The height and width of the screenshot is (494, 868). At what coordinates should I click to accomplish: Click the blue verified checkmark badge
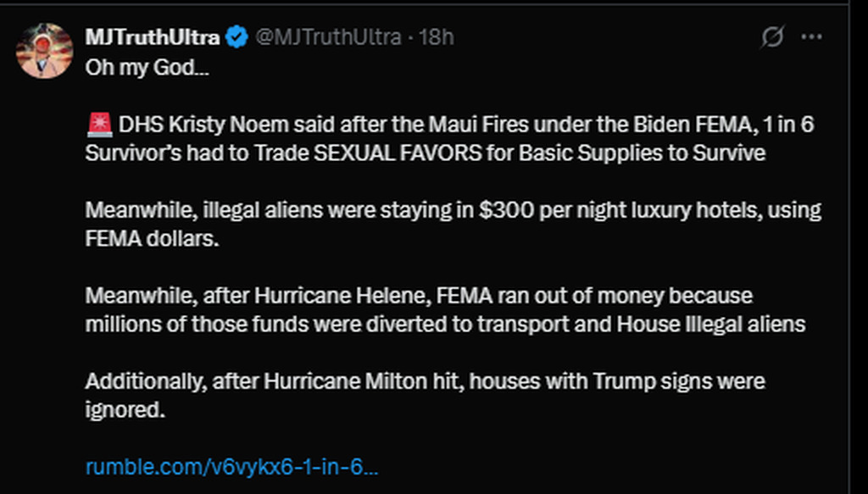point(237,37)
